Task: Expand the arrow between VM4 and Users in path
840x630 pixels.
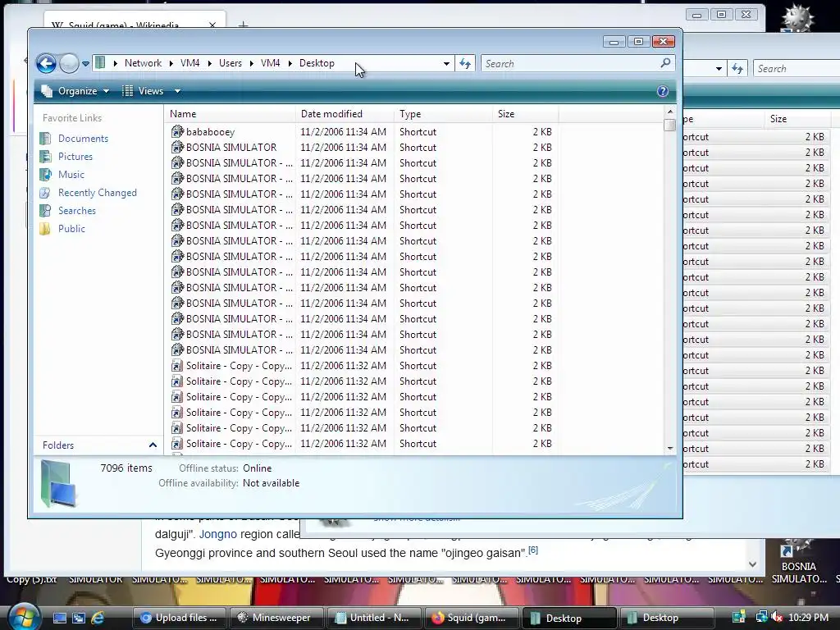Action: (209, 63)
